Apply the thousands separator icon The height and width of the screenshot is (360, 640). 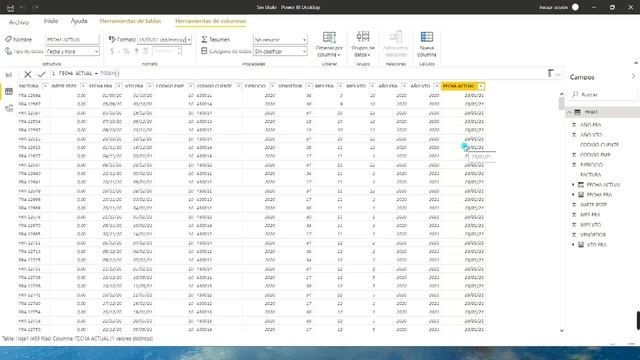tap(136, 51)
